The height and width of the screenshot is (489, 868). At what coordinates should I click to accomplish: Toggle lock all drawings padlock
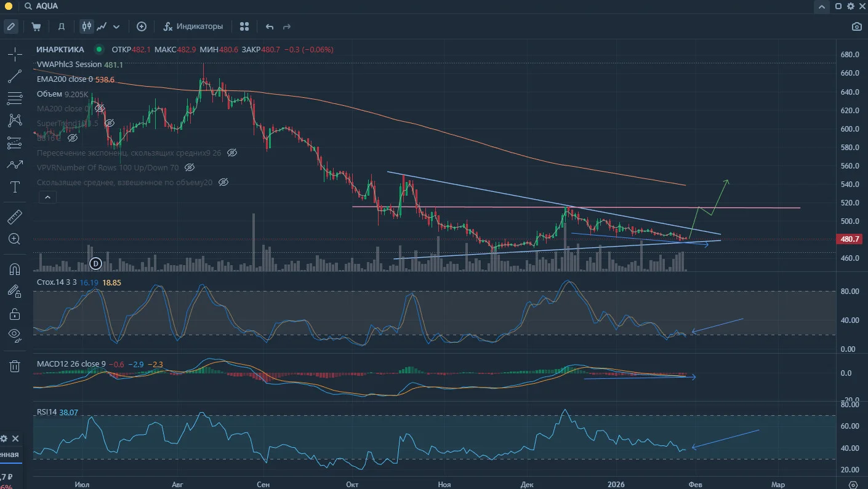(x=15, y=314)
